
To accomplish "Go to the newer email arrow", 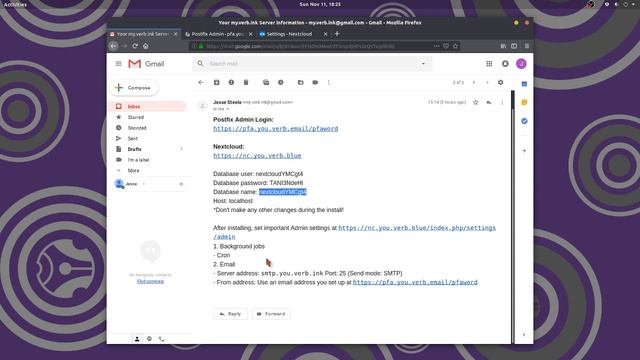I will click(x=474, y=82).
